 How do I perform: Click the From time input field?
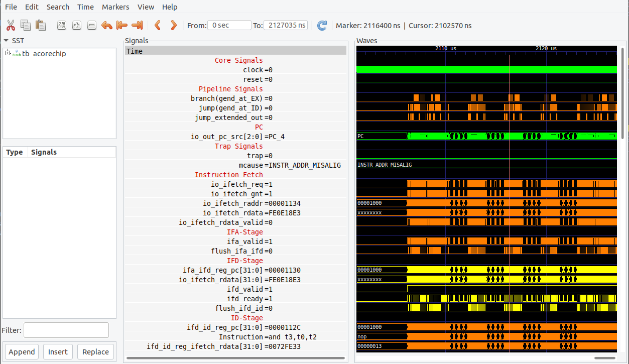pos(229,25)
